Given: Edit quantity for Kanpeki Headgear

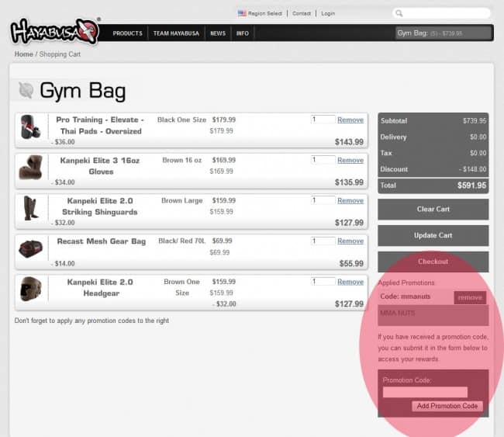Looking at the screenshot, I should coord(323,281).
